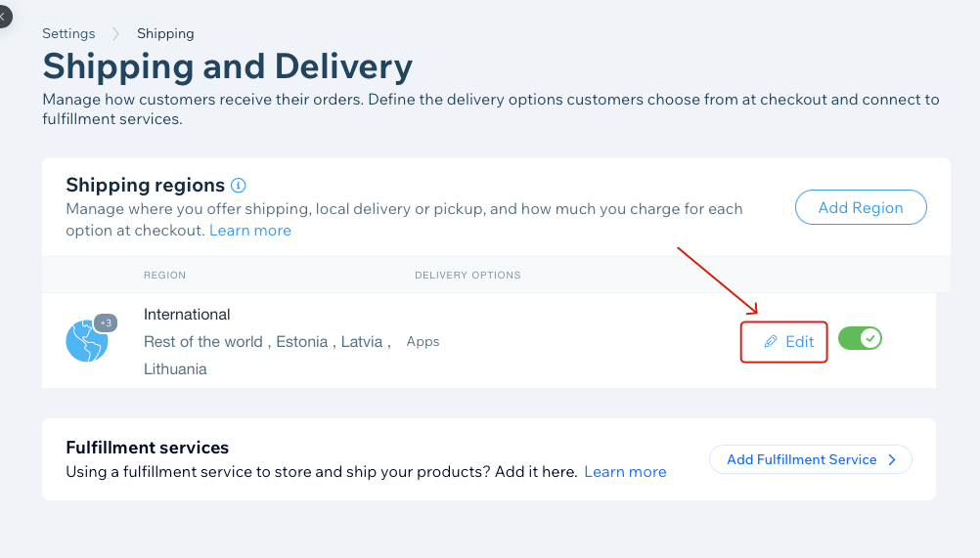Click the pencil Edit icon
The height and width of the screenshot is (558, 980).
click(x=771, y=342)
